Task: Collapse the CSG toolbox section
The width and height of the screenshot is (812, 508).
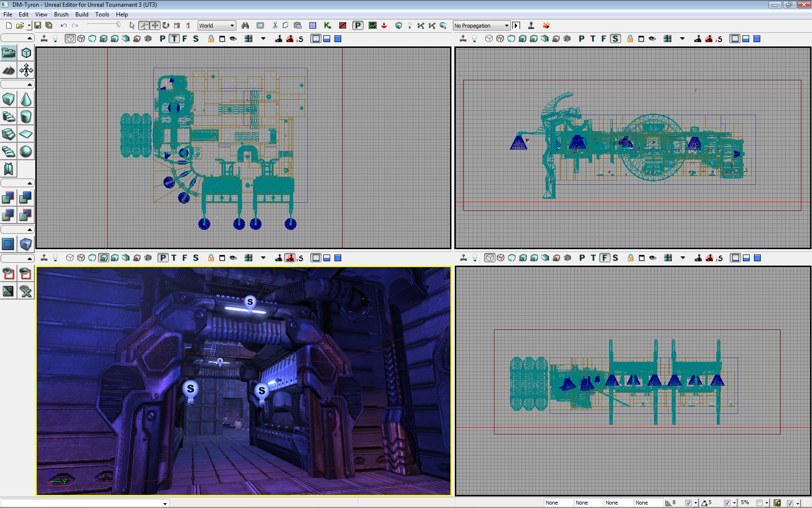Action: point(17,183)
